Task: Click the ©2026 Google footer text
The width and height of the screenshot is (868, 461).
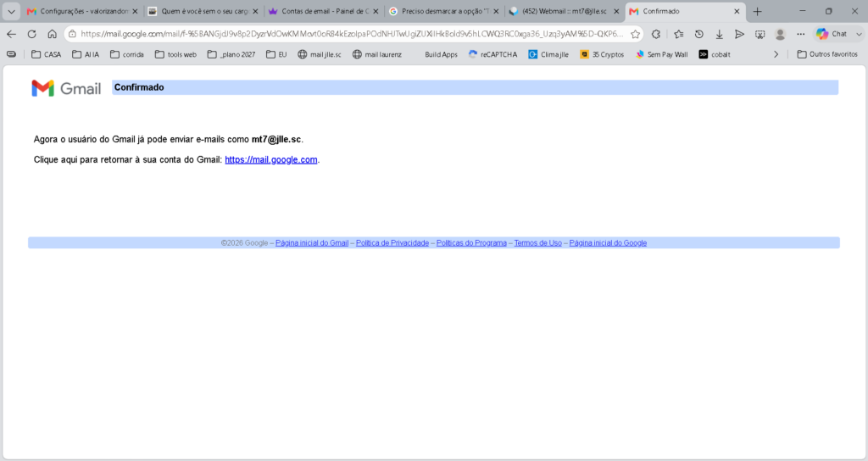Action: (x=244, y=243)
